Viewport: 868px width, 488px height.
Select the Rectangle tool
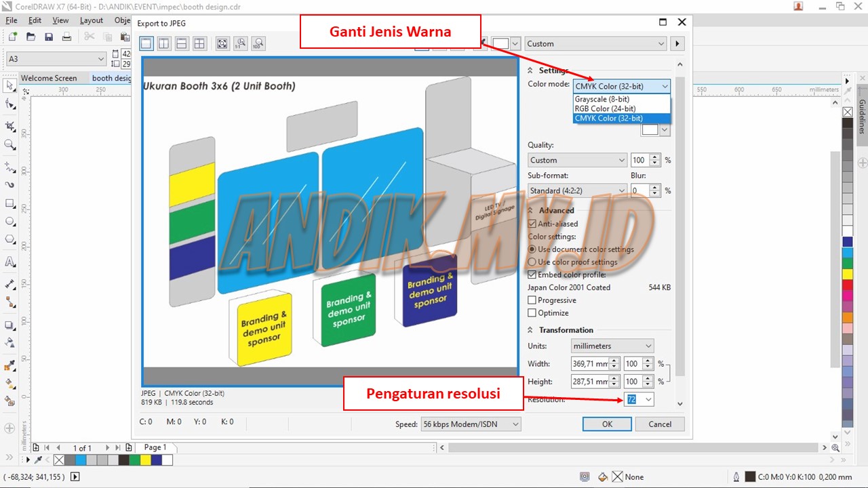[9, 203]
